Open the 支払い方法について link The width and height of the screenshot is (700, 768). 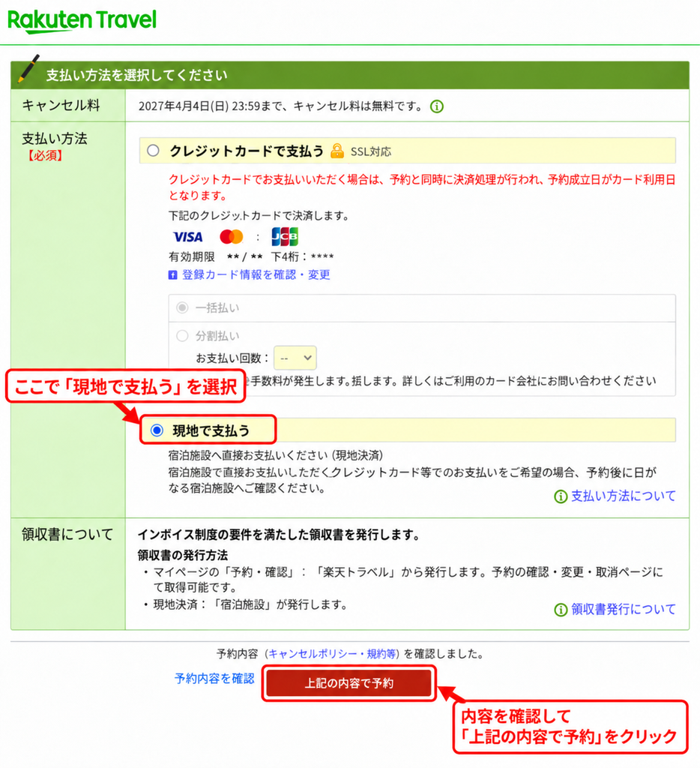[623, 496]
